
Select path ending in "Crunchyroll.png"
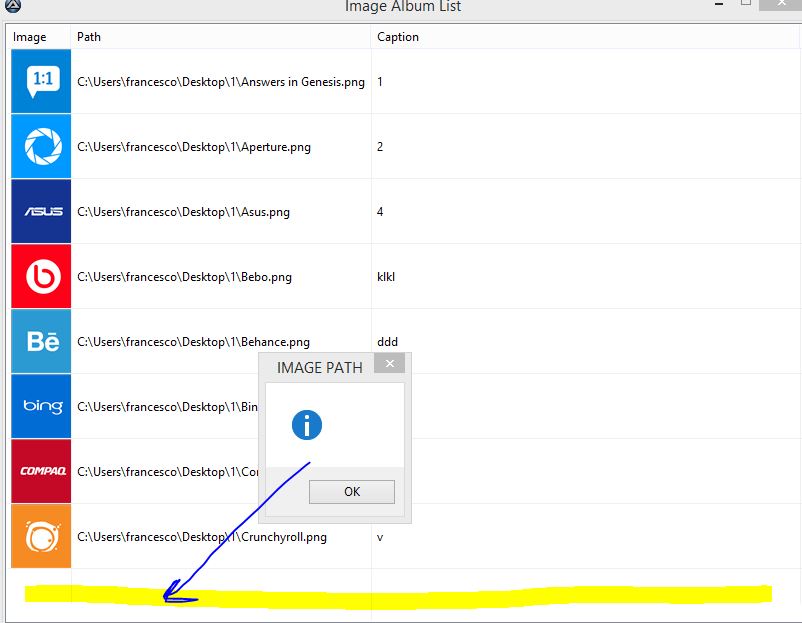click(x=202, y=537)
